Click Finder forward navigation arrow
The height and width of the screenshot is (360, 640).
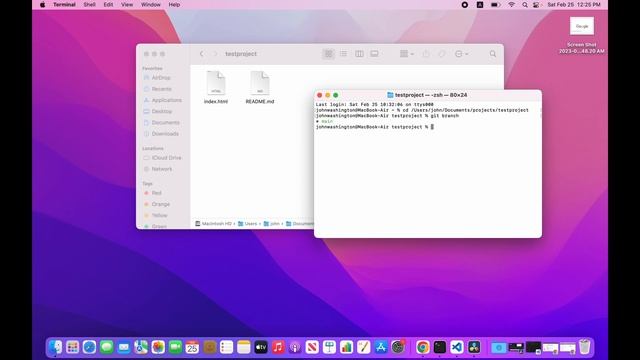coord(216,54)
